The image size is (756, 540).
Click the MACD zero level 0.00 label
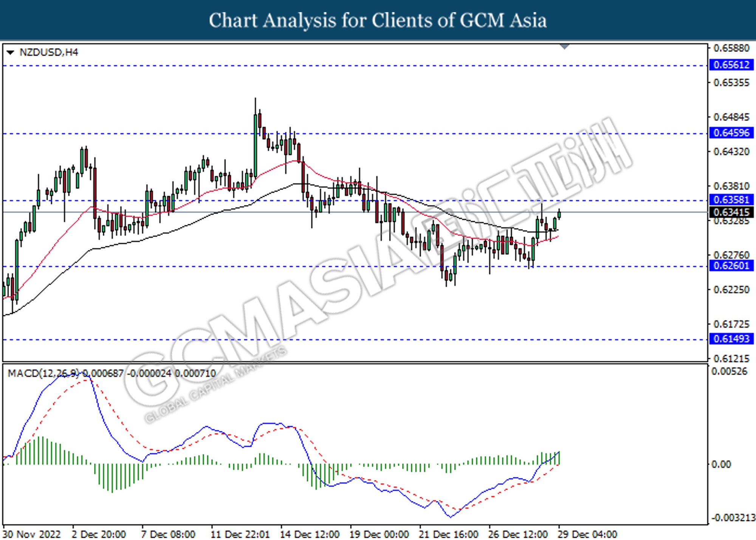[x=722, y=464]
